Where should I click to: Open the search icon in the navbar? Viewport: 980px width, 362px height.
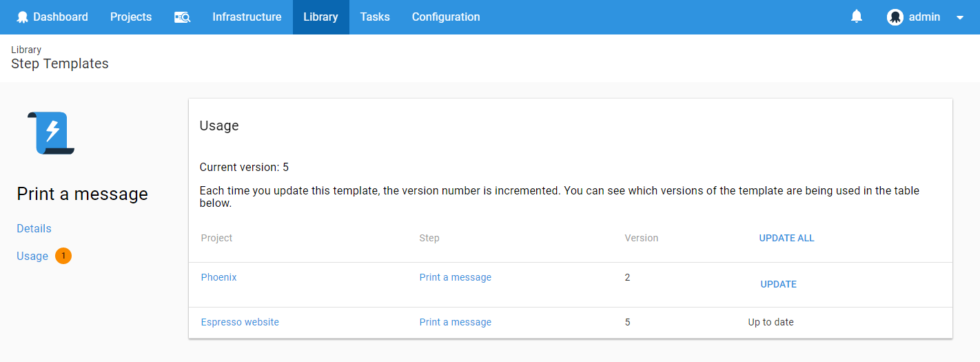tap(182, 17)
